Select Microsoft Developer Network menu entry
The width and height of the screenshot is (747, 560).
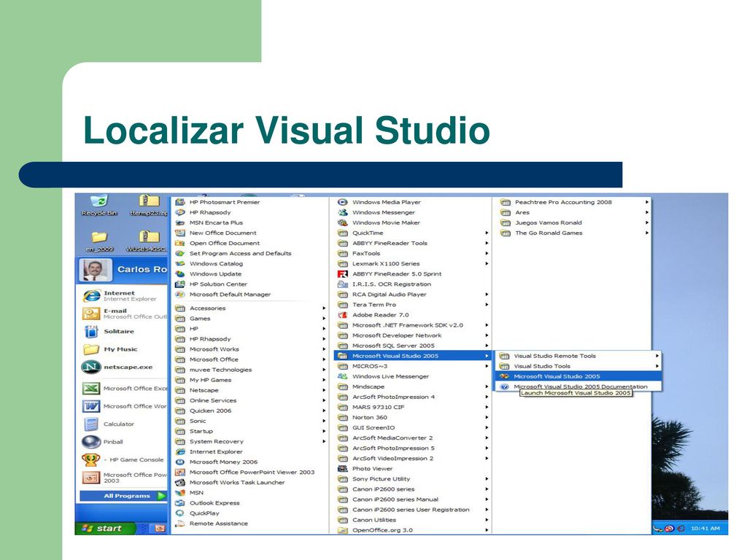pos(413,335)
